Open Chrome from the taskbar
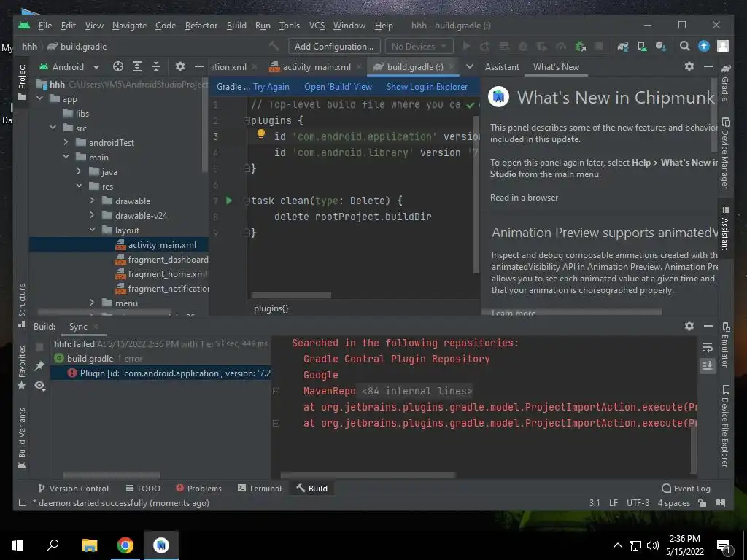Image resolution: width=747 pixels, height=560 pixels. coord(125,545)
